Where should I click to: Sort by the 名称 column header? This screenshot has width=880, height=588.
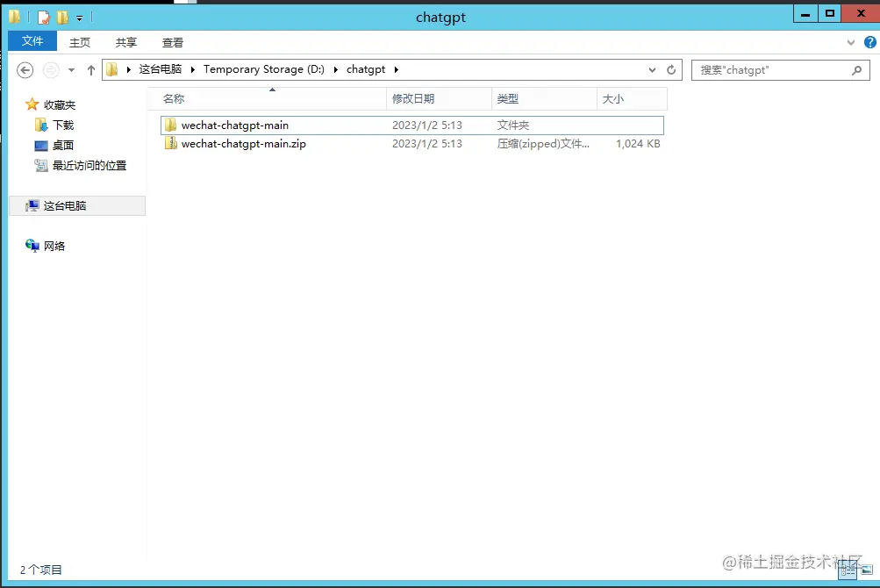pyautogui.click(x=268, y=99)
